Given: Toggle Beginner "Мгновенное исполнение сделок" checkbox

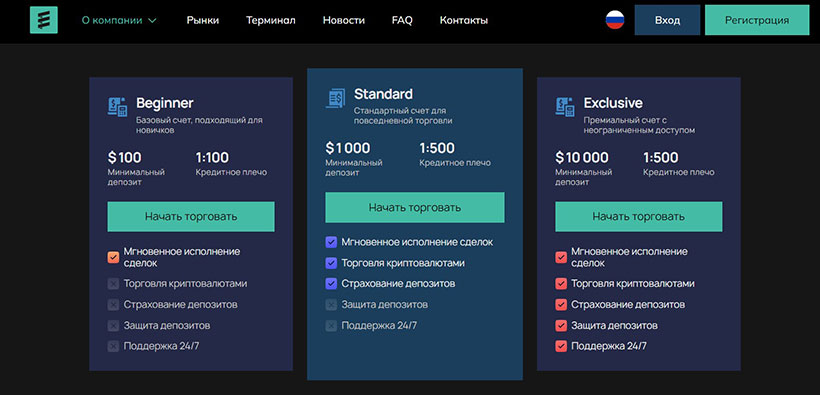Looking at the screenshot, I should point(113,257).
